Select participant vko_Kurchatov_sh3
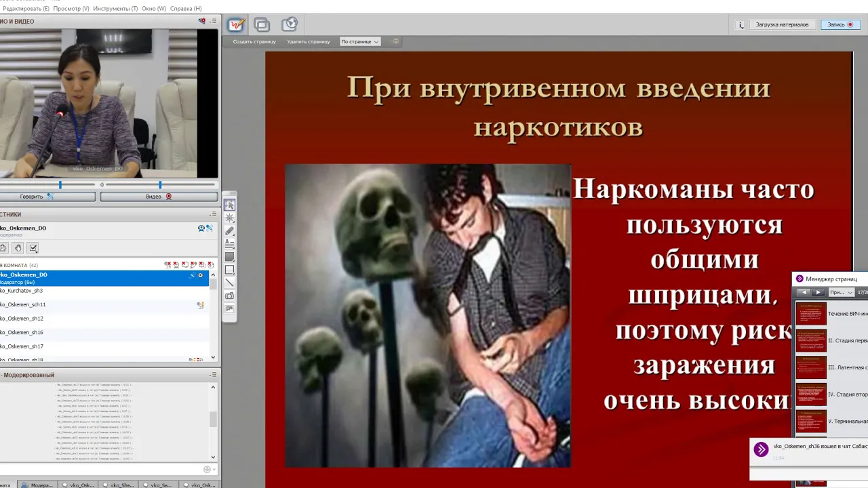This screenshot has height=488, width=868. pyautogui.click(x=104, y=291)
